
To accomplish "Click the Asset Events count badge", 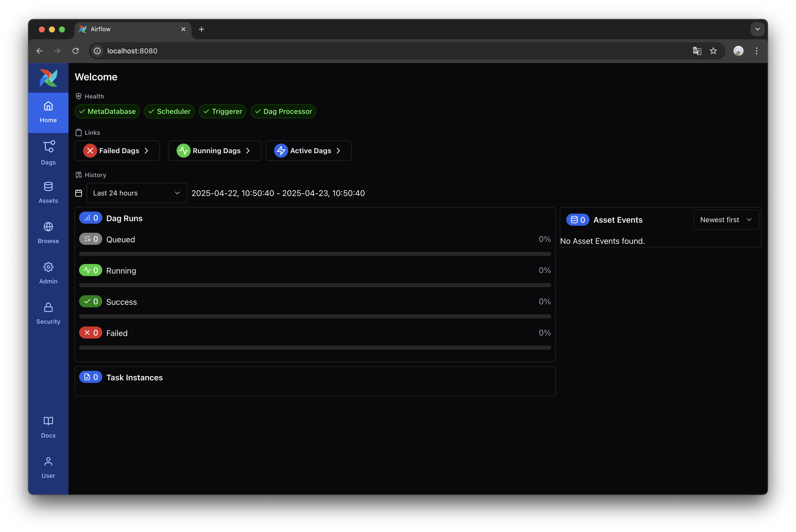I will pos(578,220).
